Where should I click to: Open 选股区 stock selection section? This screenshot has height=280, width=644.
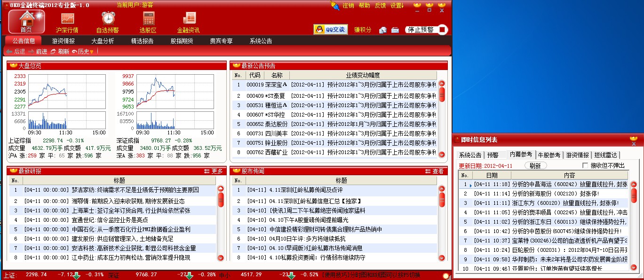[148, 22]
